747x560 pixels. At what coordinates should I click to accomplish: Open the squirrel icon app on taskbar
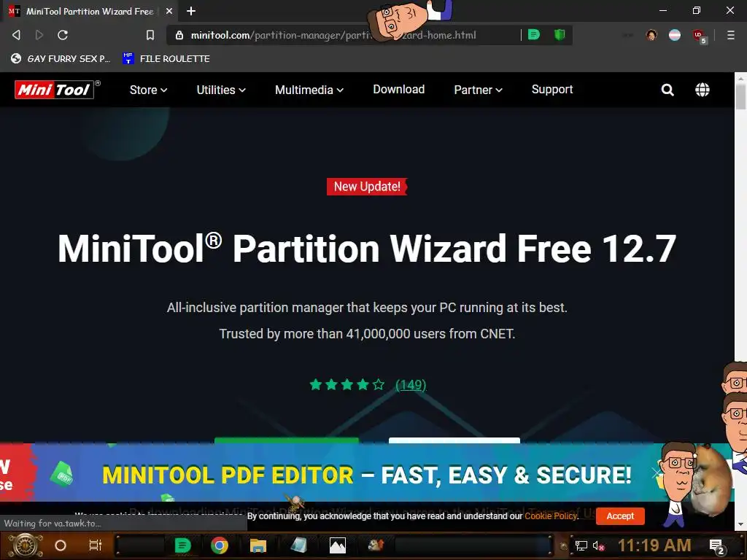coord(376,545)
